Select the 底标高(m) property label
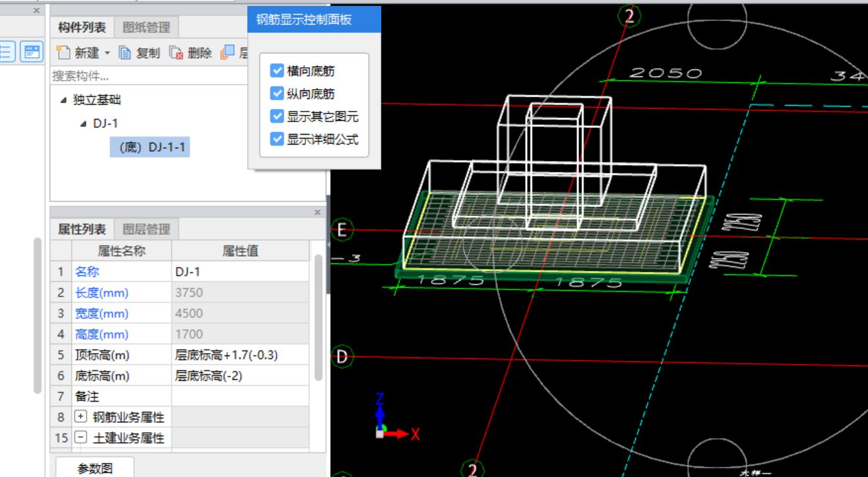Viewport: 868px width, 477px height. pyautogui.click(x=102, y=376)
